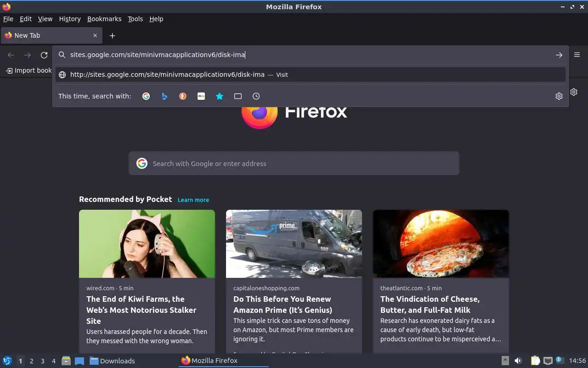Screen dimensions: 588x368
Task: Personalize New Tab gear icon
Action: 574,92
